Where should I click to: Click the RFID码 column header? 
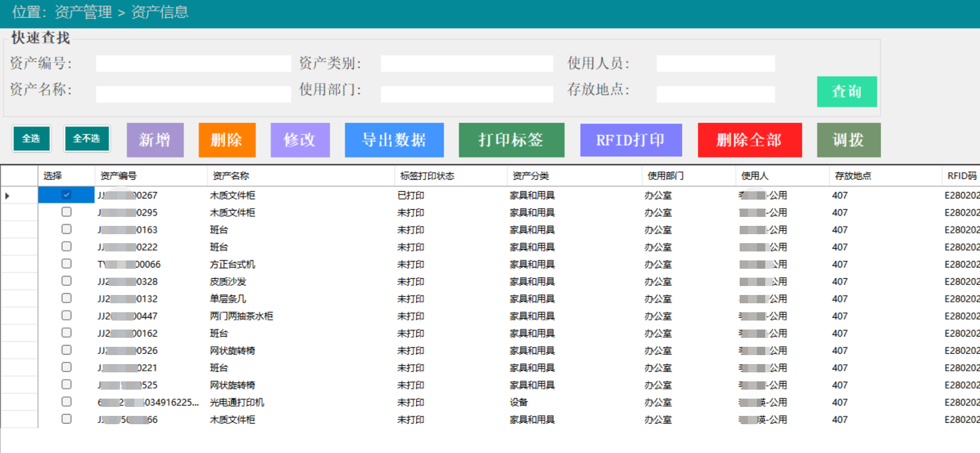961,176
